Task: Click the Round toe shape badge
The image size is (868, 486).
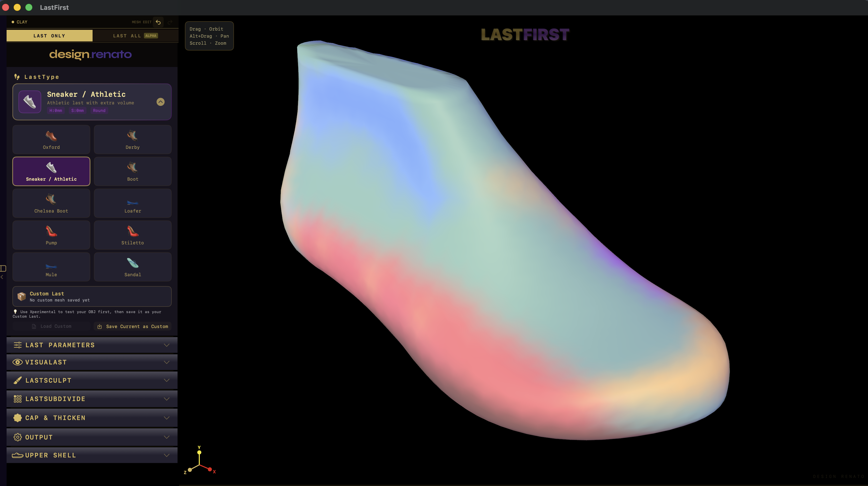Action: [99, 110]
